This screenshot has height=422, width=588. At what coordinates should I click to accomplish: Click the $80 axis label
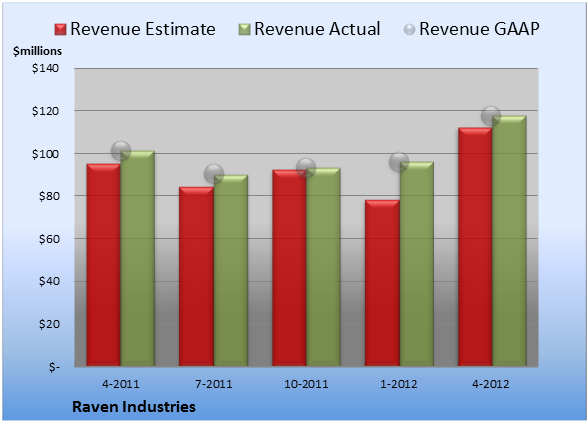pos(49,196)
